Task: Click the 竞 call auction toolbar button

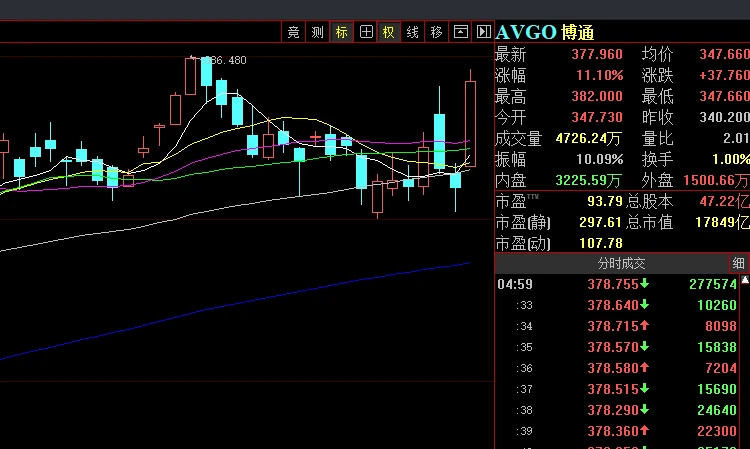Action: [x=293, y=32]
